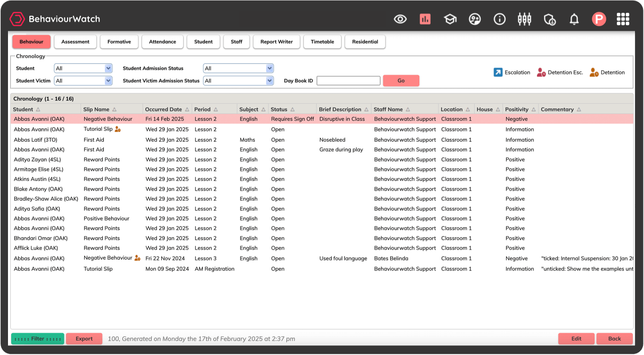
Task: Sort by Occurred Date column arrow
Action: (x=187, y=110)
